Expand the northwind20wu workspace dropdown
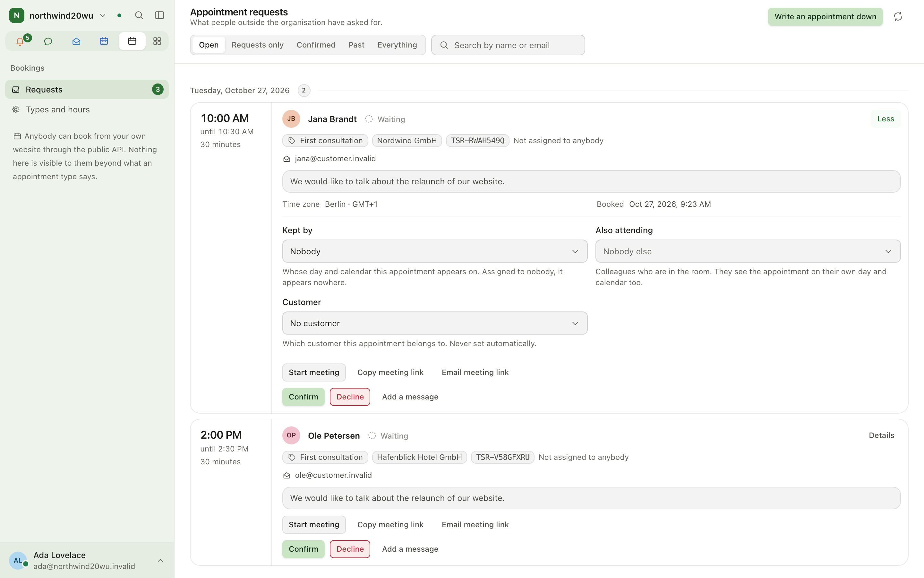The height and width of the screenshot is (578, 924). pyautogui.click(x=102, y=16)
